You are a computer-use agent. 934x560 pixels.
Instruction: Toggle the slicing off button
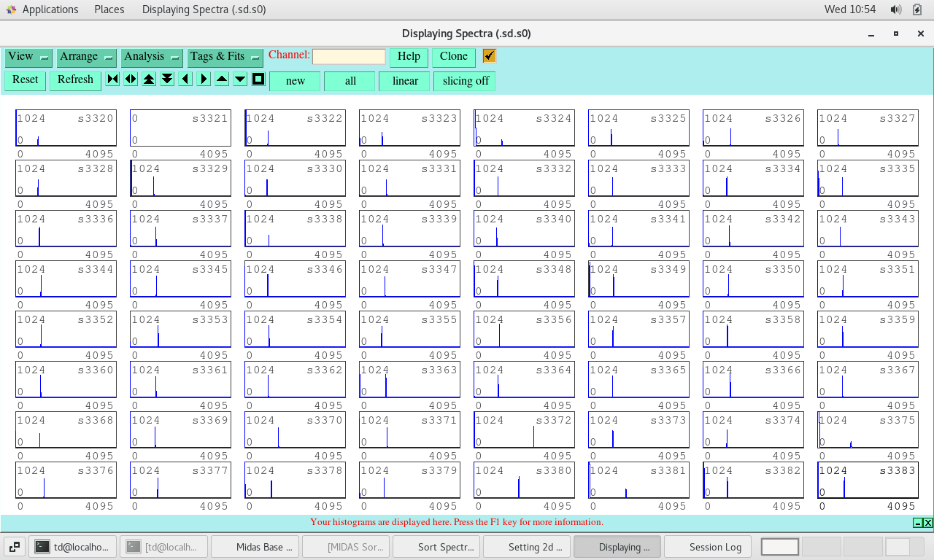pos(465,81)
